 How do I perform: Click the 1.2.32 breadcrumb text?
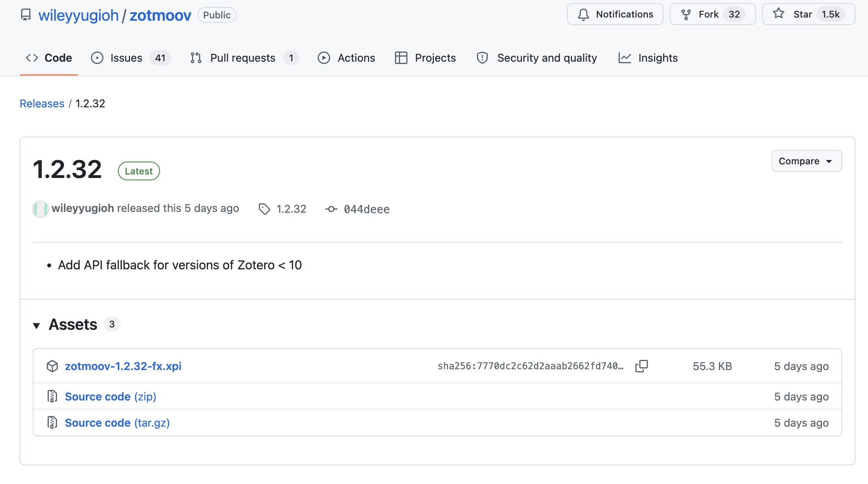pos(90,103)
